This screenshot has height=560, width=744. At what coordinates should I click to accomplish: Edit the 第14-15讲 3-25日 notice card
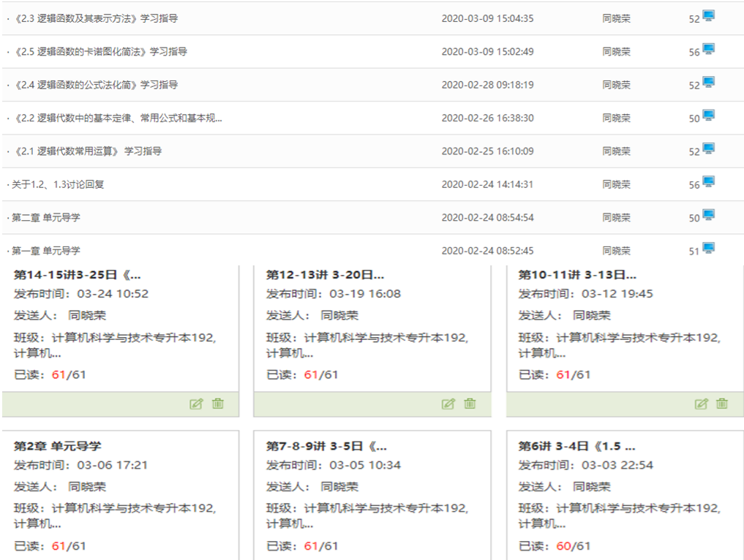tap(196, 404)
